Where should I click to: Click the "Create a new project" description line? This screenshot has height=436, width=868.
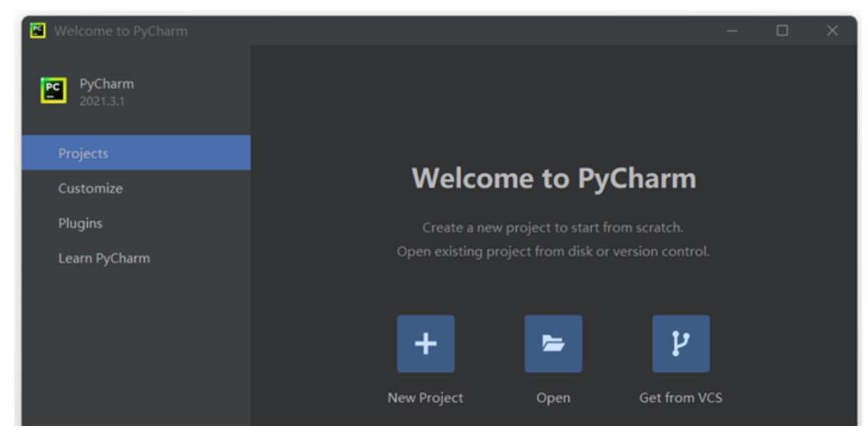[x=553, y=228]
